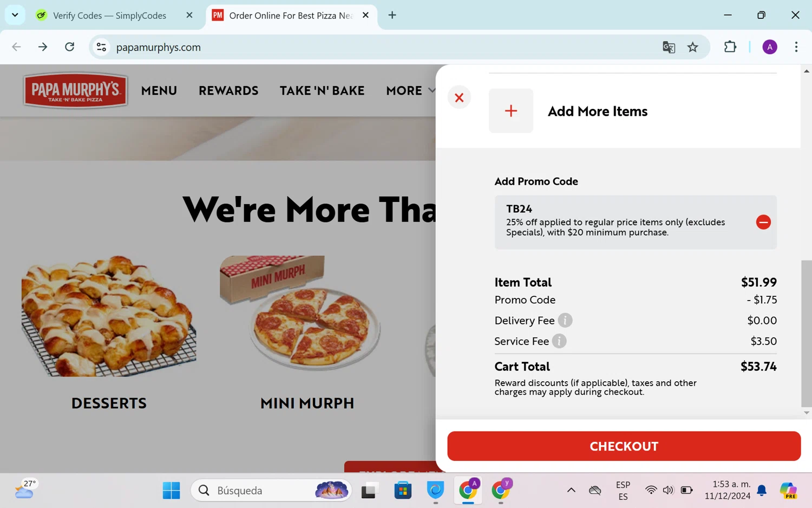Reload the papamurphys.com page

pos(70,47)
